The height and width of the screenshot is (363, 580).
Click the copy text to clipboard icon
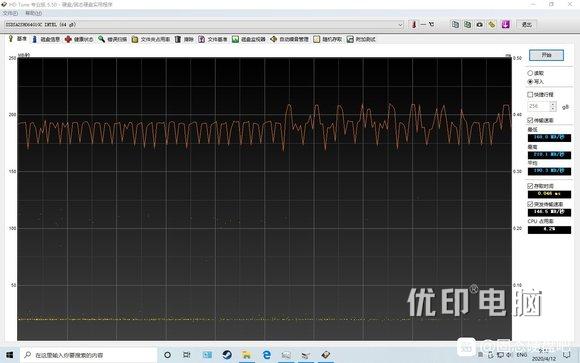pyautogui.click(x=455, y=24)
